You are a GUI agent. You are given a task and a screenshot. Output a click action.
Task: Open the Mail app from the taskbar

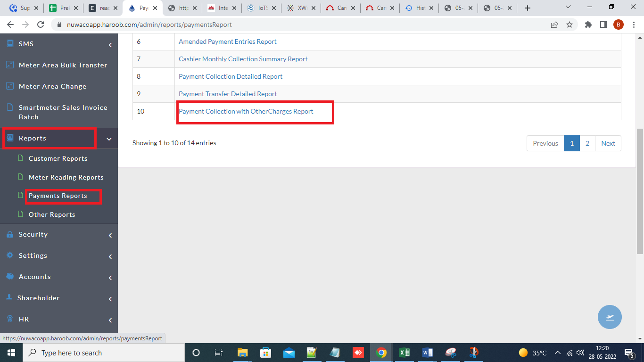click(289, 353)
